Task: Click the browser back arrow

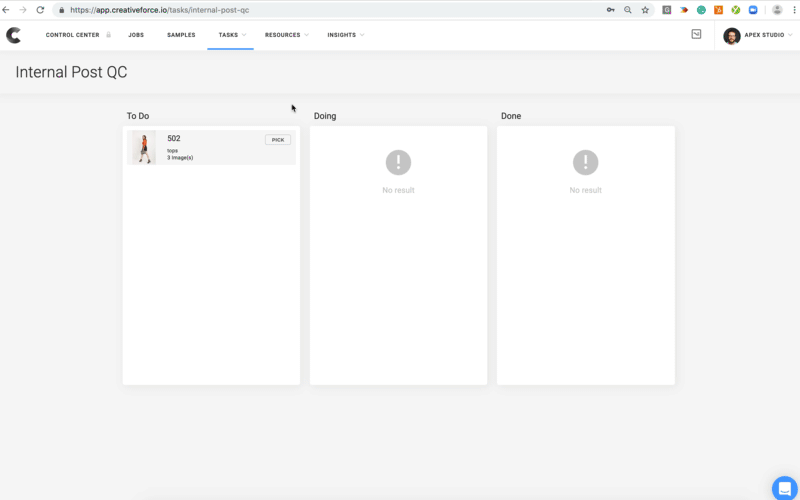Action: pos(7,10)
